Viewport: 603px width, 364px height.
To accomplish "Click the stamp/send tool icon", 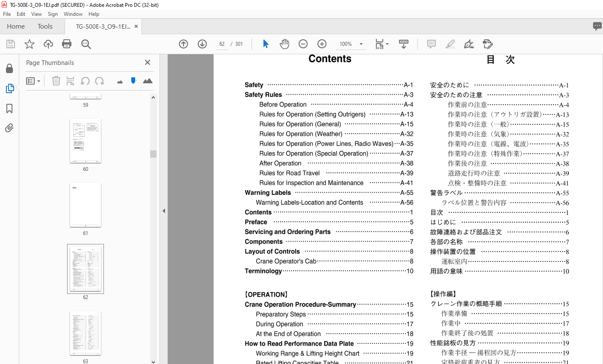I will click(488, 44).
